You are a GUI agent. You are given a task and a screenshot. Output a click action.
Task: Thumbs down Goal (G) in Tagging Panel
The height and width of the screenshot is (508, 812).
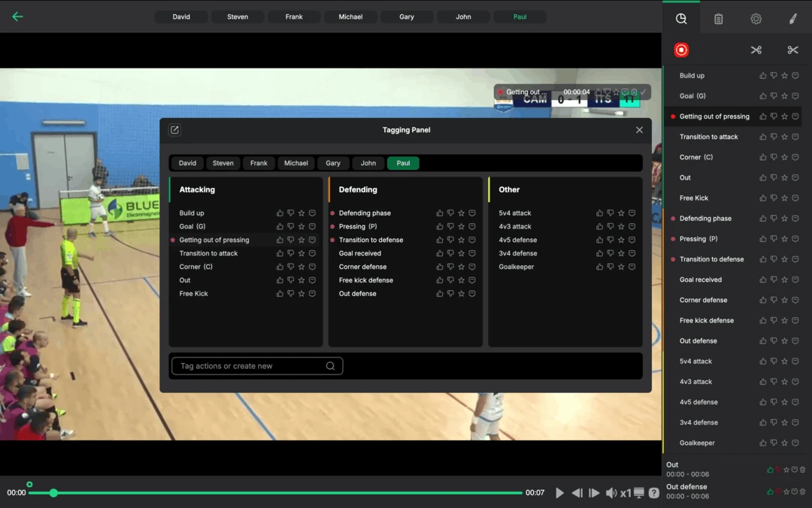coord(290,226)
